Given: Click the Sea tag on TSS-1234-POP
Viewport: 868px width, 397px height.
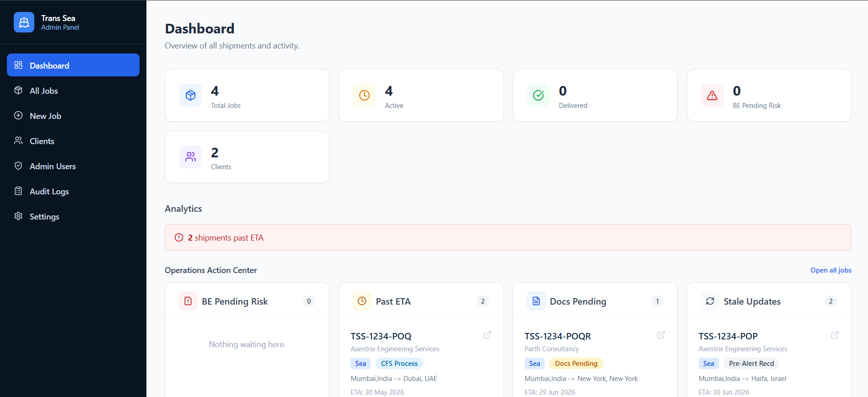Looking at the screenshot, I should 708,364.
